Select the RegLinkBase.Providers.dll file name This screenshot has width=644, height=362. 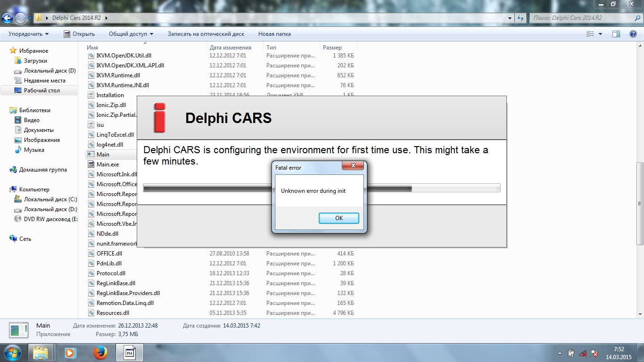point(128,293)
